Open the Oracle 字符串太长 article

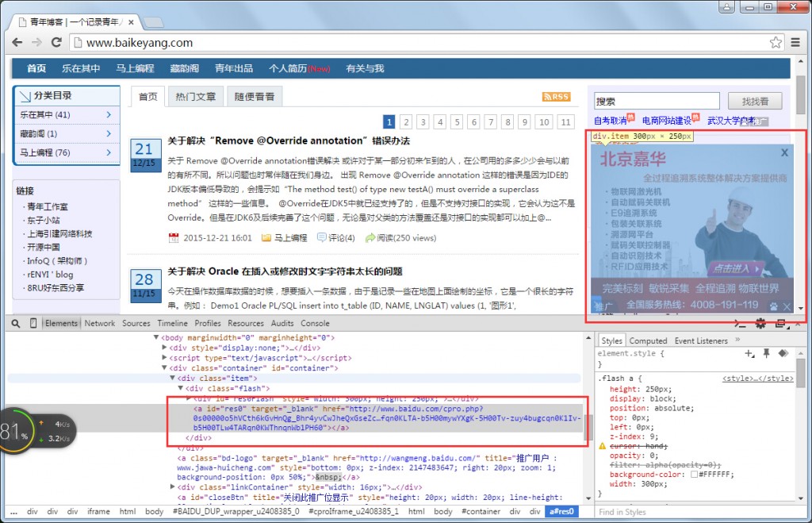(x=285, y=271)
